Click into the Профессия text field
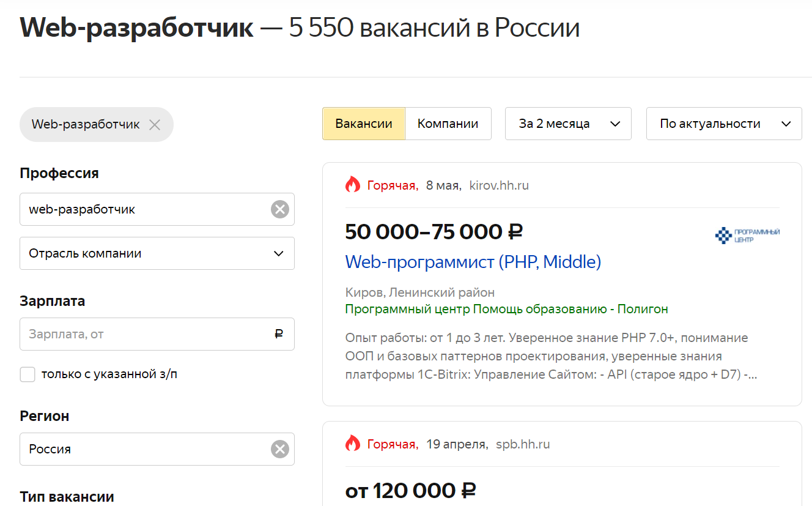Image resolution: width=812 pixels, height=506 pixels. point(147,210)
